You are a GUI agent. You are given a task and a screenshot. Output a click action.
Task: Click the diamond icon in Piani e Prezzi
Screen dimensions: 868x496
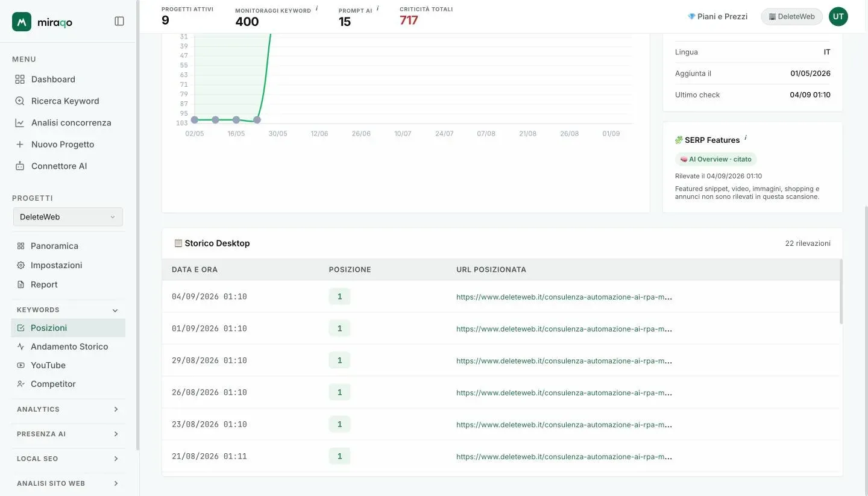(691, 16)
